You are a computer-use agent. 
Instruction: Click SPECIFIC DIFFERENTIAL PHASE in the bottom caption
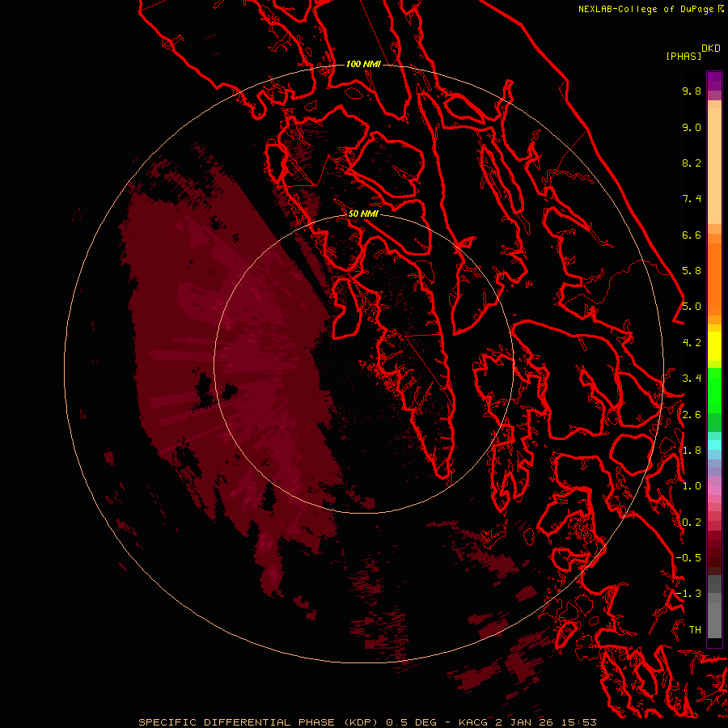pyautogui.click(x=239, y=722)
